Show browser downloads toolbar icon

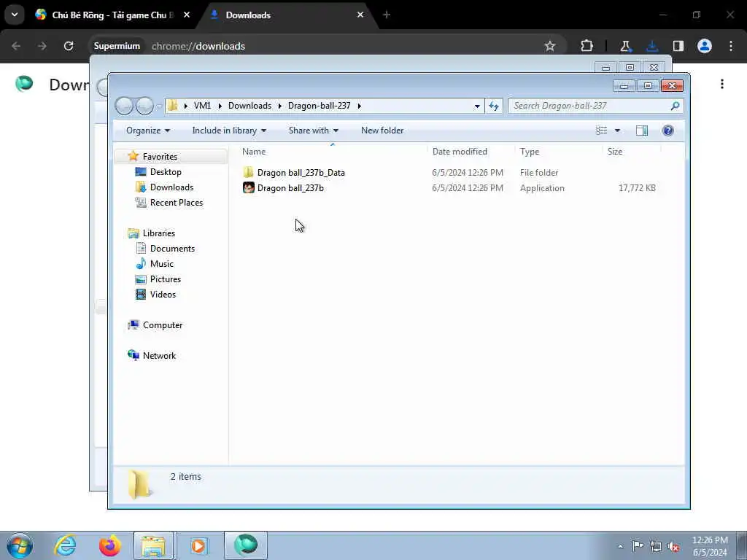(x=651, y=46)
